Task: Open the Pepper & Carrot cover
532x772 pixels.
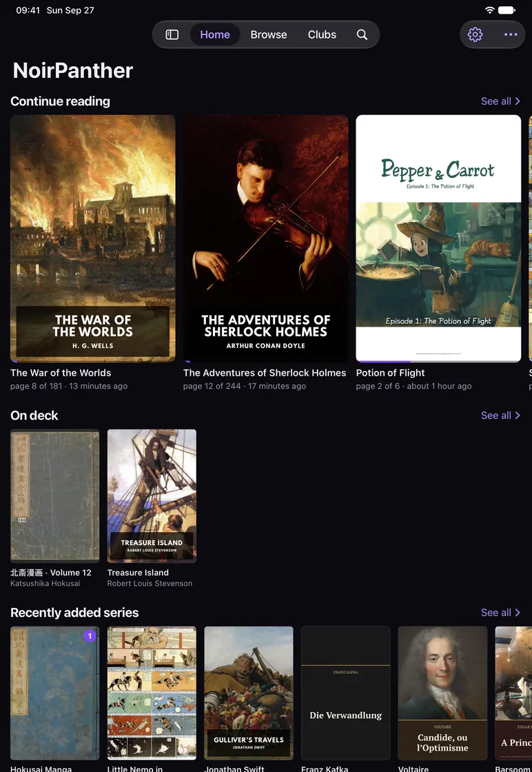Action: [x=438, y=238]
